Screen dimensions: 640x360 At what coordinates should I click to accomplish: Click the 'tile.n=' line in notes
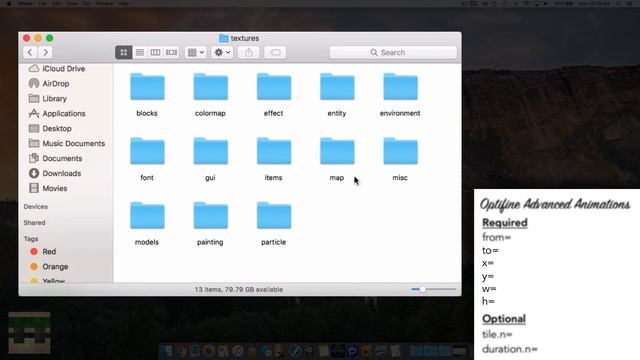[x=497, y=334]
